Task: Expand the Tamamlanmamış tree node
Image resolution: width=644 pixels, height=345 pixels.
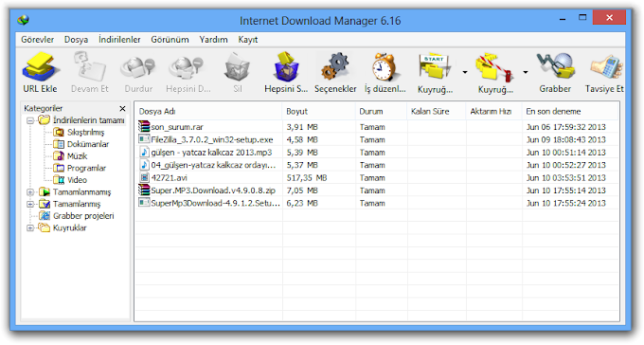Action: click(x=30, y=192)
